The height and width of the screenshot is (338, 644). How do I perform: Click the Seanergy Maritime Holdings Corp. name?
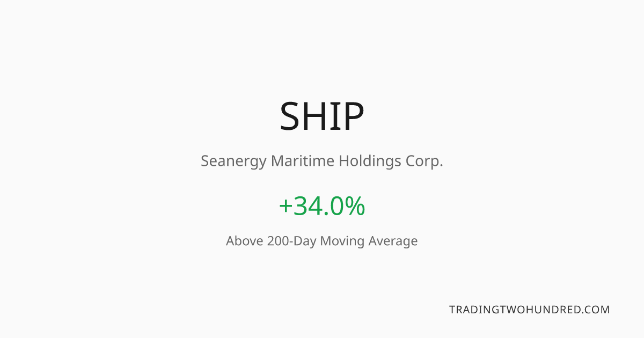(322, 161)
